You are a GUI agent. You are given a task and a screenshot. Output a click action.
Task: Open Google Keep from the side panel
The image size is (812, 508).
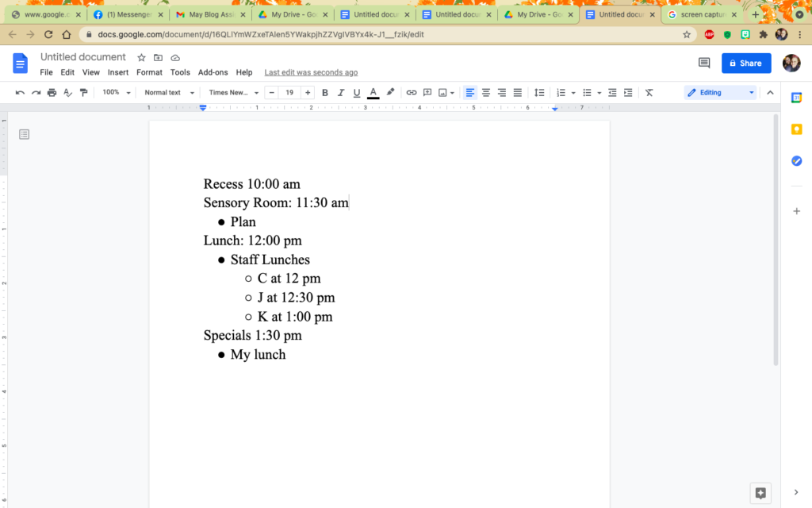pyautogui.click(x=796, y=129)
